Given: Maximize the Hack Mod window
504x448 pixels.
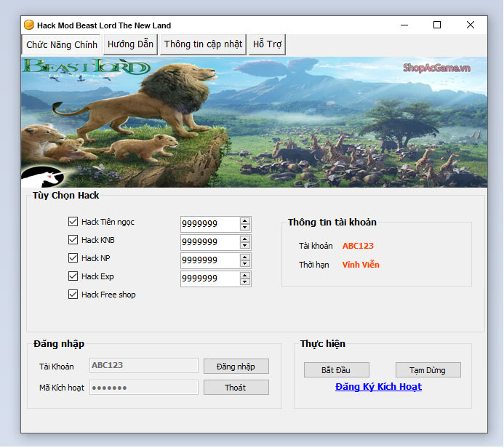Looking at the screenshot, I should click(437, 25).
